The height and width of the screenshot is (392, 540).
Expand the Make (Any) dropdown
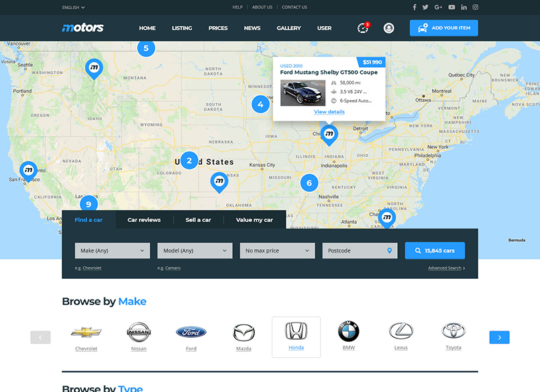pos(112,251)
